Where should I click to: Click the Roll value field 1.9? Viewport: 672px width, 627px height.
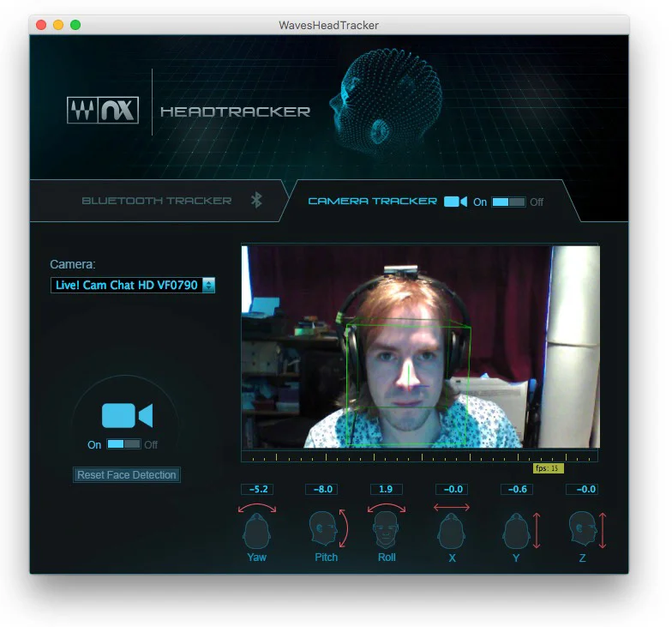coord(386,489)
